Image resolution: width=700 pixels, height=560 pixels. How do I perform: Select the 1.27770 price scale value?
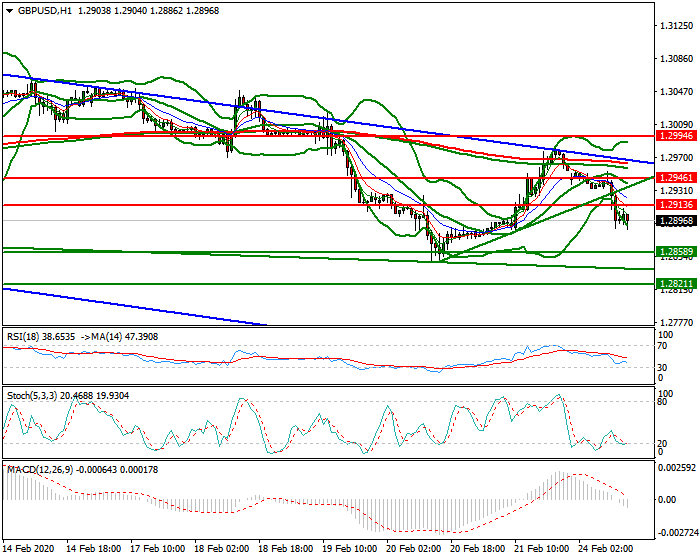point(677,322)
